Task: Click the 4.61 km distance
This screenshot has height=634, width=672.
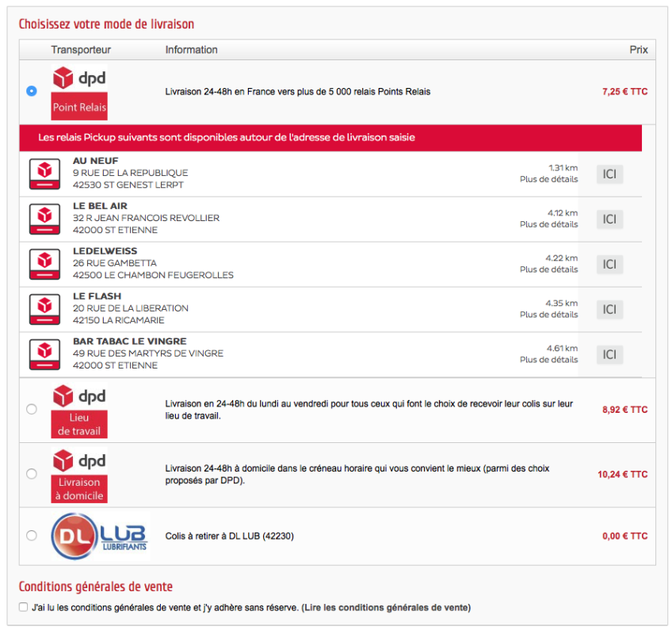Action: tap(562, 348)
